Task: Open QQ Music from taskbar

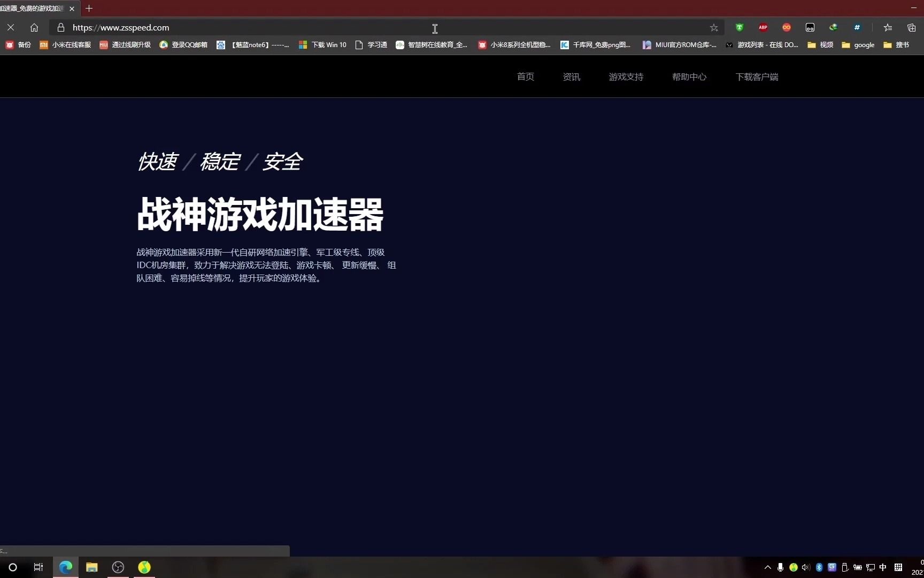Action: click(x=144, y=567)
